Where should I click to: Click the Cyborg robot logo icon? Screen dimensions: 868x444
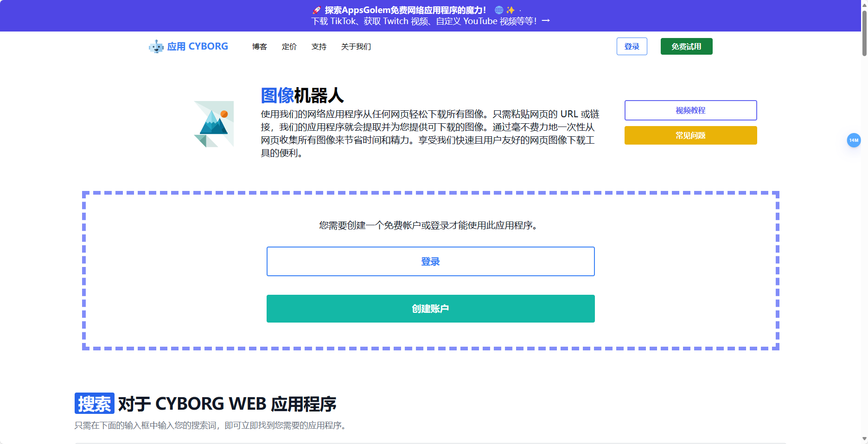[156, 46]
